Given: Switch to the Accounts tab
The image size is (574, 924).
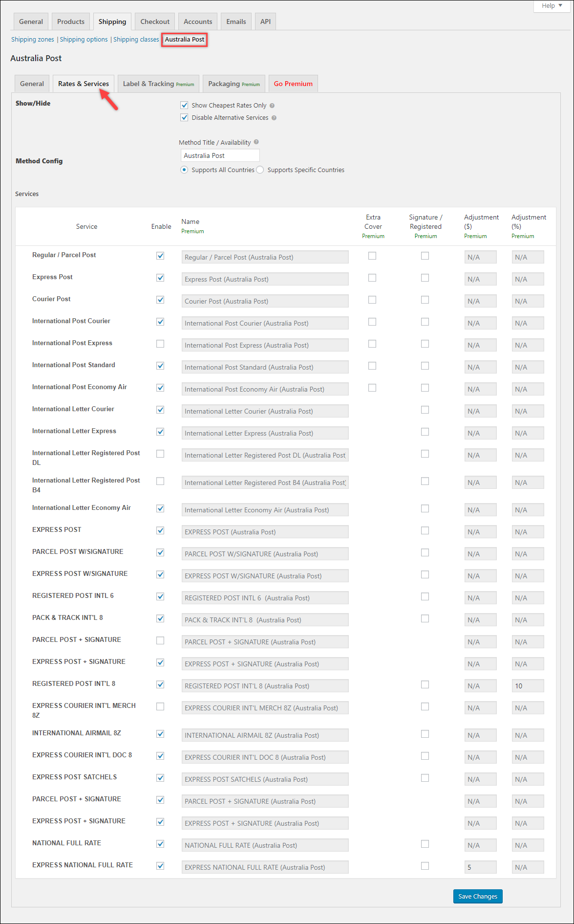Looking at the screenshot, I should point(198,22).
